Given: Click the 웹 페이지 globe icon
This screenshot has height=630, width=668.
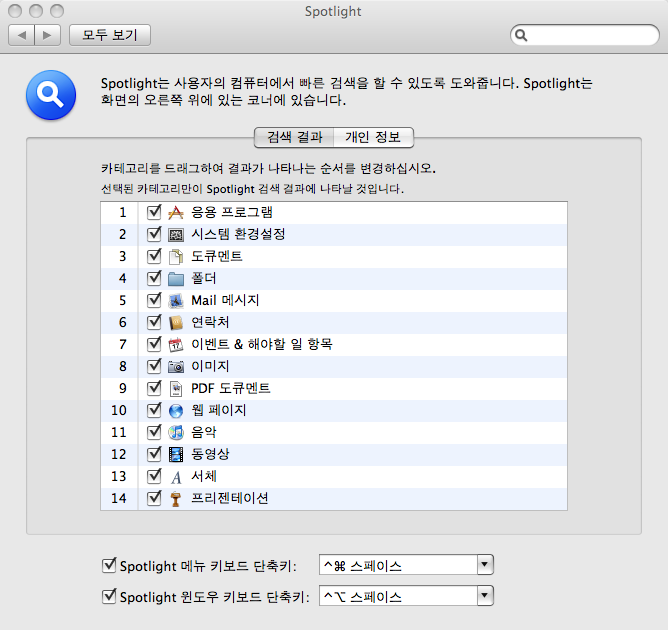Looking at the screenshot, I should coord(176,411).
